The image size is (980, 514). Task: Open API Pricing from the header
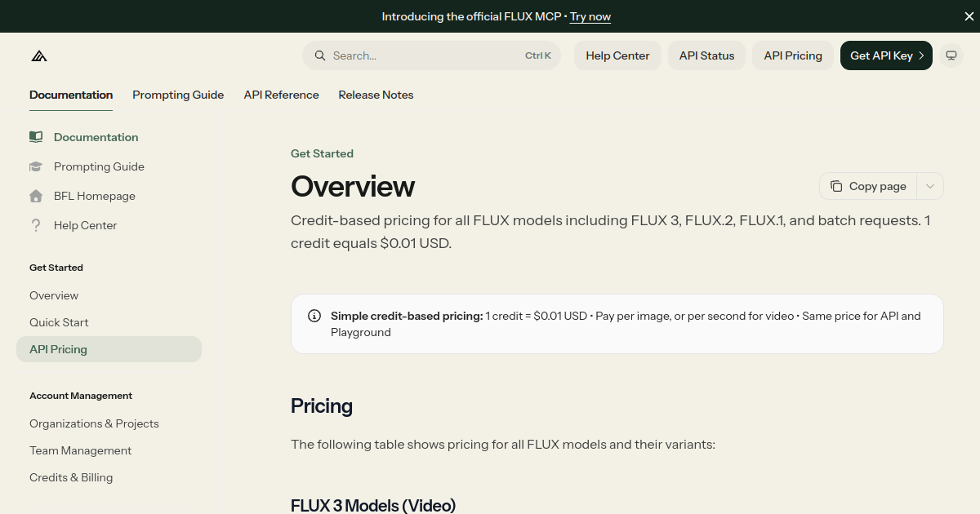pos(793,55)
